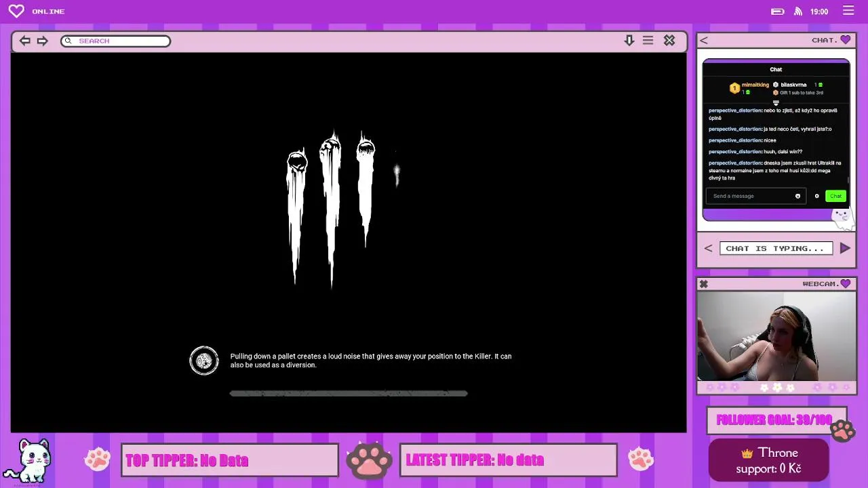Click the heart in the WEBCAM header

click(x=845, y=284)
